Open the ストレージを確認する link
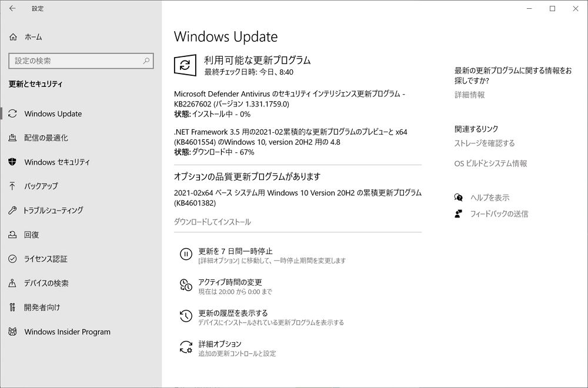Viewport: 588px width, 388px height. (x=484, y=143)
